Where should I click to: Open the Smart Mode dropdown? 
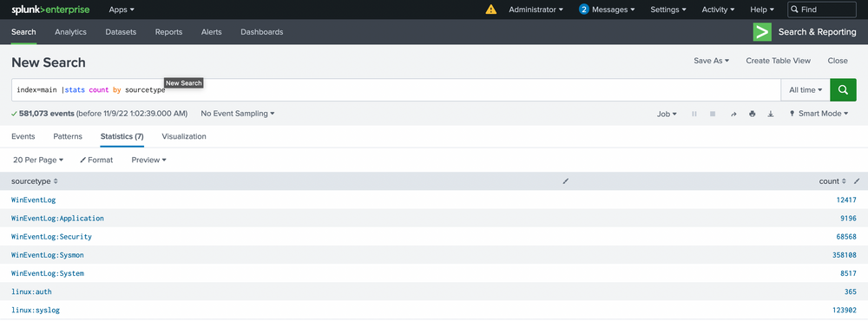pos(819,114)
